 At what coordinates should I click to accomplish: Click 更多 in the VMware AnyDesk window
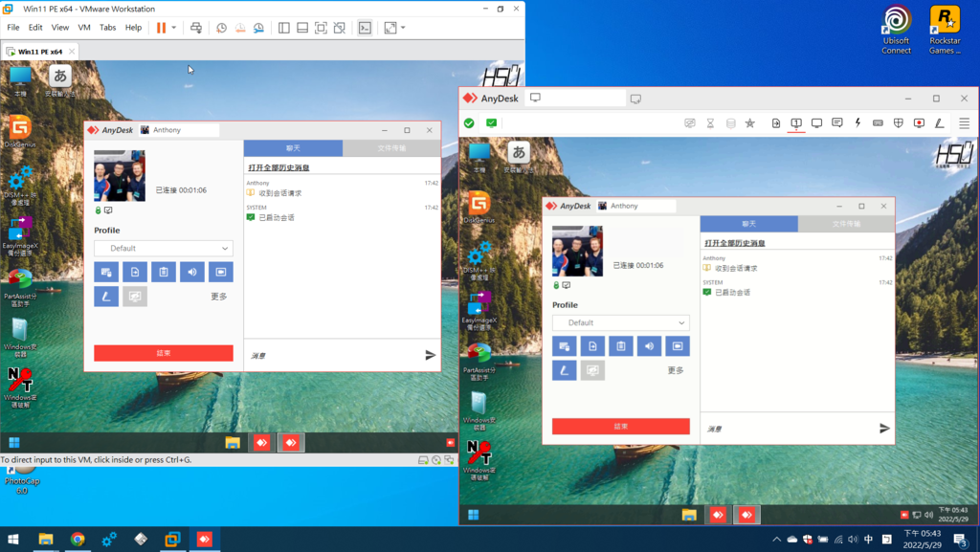219,297
